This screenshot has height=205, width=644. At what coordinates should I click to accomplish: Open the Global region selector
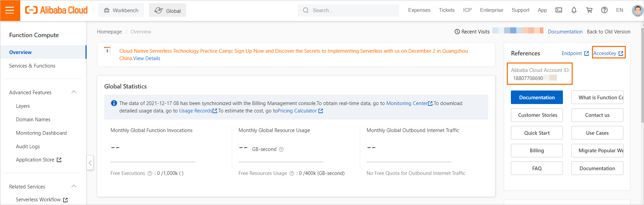coord(168,10)
